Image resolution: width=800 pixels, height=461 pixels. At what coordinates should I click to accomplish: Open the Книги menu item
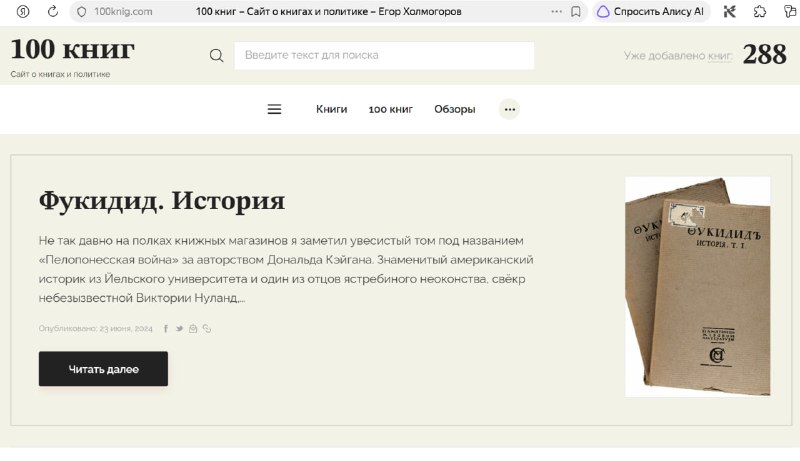332,109
